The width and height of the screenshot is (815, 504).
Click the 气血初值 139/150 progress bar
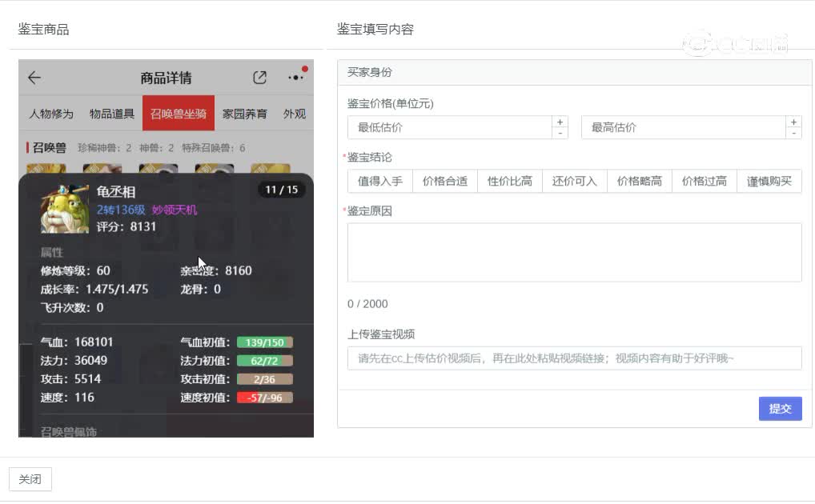(265, 342)
